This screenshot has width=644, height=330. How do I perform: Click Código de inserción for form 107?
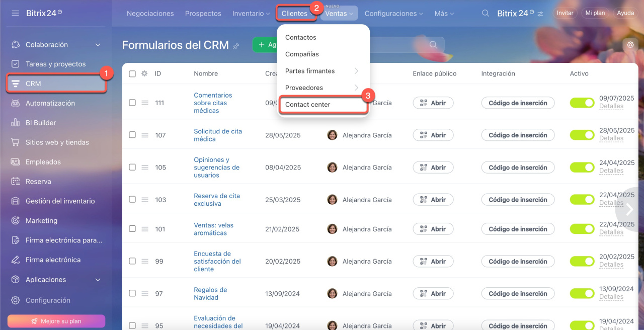pos(518,135)
